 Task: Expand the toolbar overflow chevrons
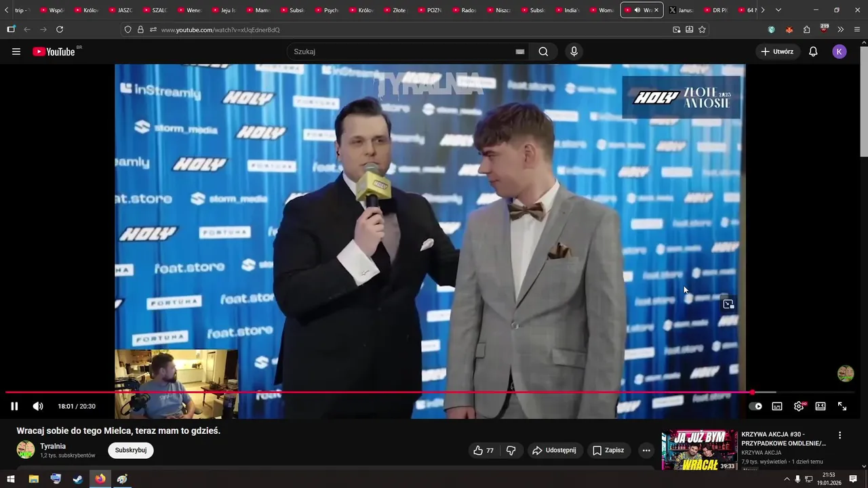tap(841, 29)
